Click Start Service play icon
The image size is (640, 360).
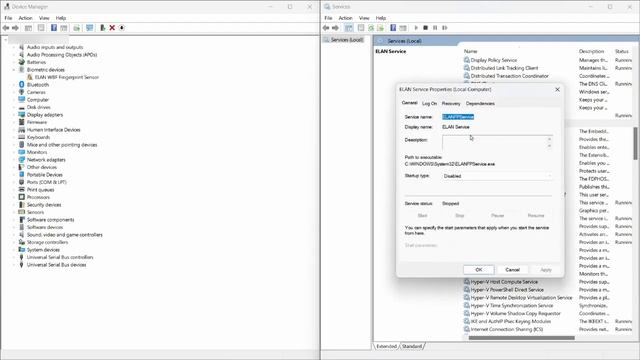416,28
